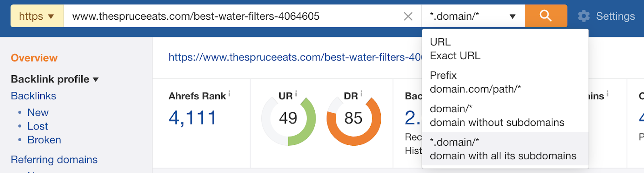Select domain without subdomains option

497,116
